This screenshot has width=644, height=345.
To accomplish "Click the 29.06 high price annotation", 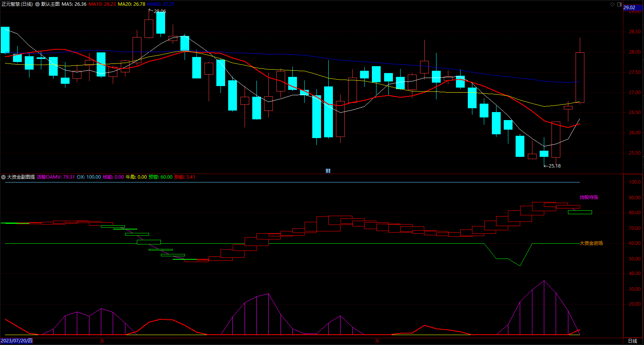I will click(x=160, y=11).
